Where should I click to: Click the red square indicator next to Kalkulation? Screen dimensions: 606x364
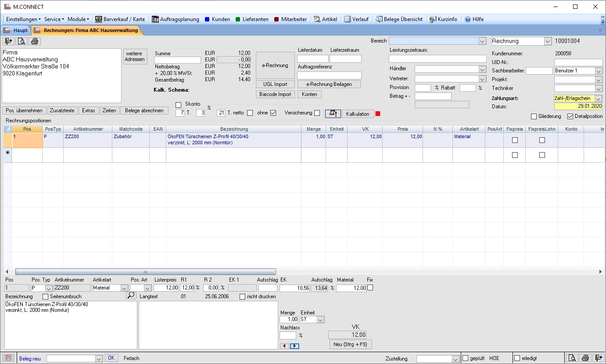(x=378, y=114)
